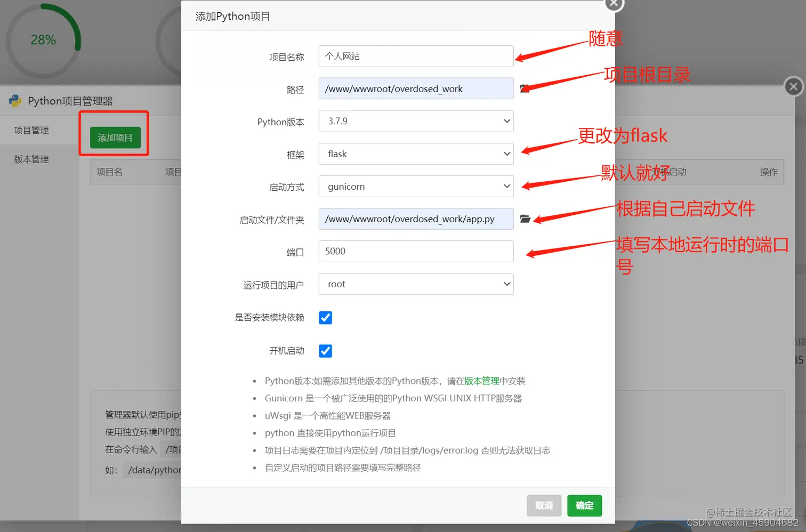Switch to the 项目管理 sidebar tab
This screenshot has width=806, height=532.
(30, 130)
